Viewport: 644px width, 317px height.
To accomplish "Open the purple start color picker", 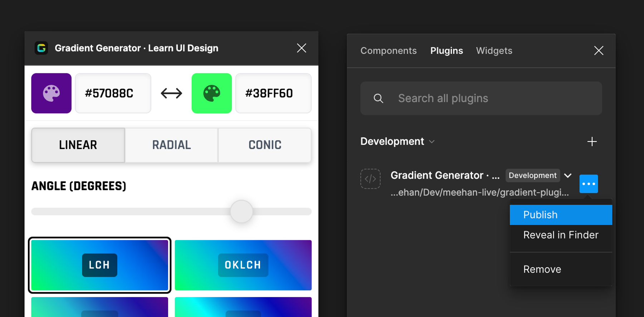I will [51, 93].
